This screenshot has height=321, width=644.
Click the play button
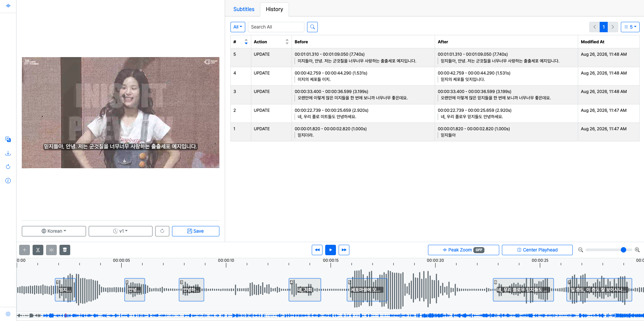pos(331,250)
